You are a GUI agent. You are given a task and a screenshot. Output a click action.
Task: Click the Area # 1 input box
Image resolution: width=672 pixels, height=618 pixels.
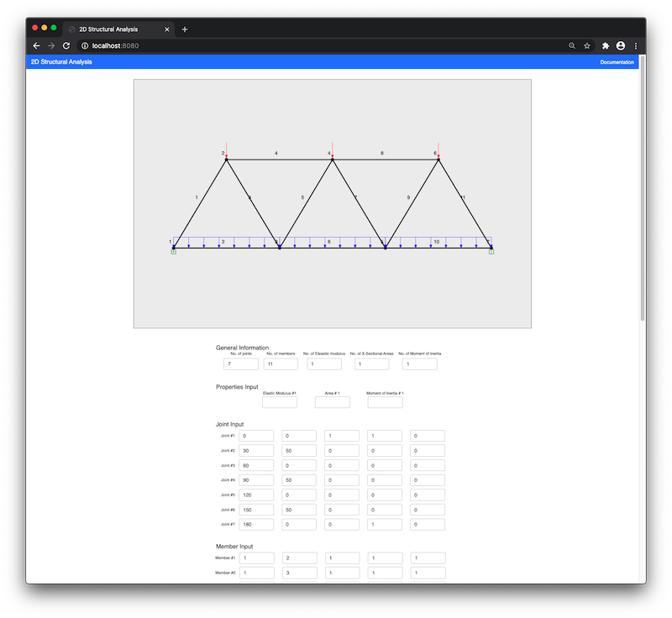pos(332,402)
